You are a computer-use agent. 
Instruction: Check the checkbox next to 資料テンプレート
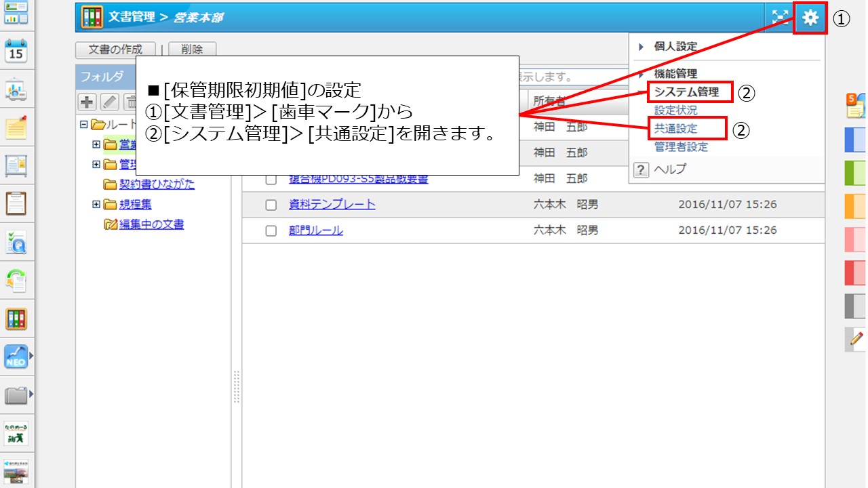[270, 204]
